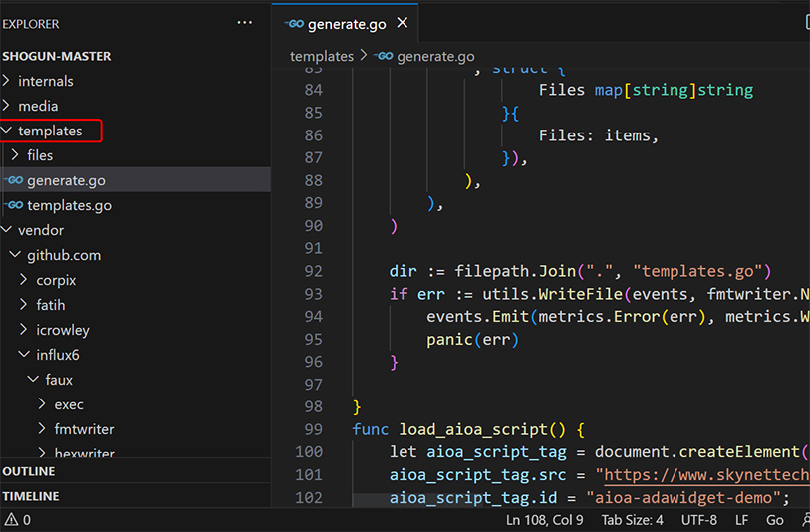The width and height of the screenshot is (810, 532).
Task: Click templates in the breadcrumb bar
Action: point(321,57)
